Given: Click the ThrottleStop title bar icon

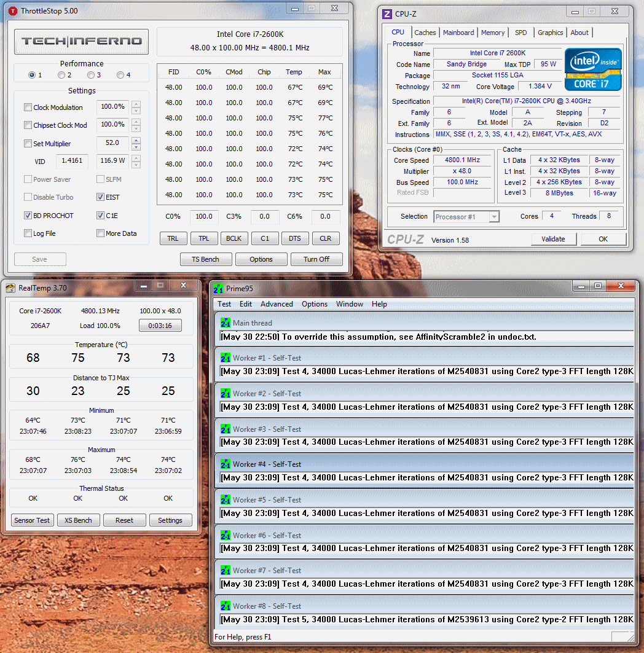Looking at the screenshot, I should pyautogui.click(x=13, y=11).
